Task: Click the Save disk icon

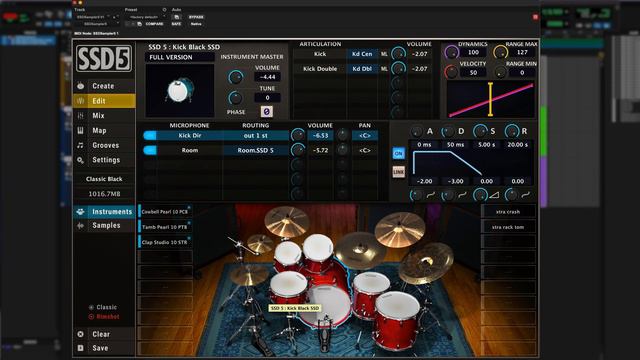Action: point(81,348)
